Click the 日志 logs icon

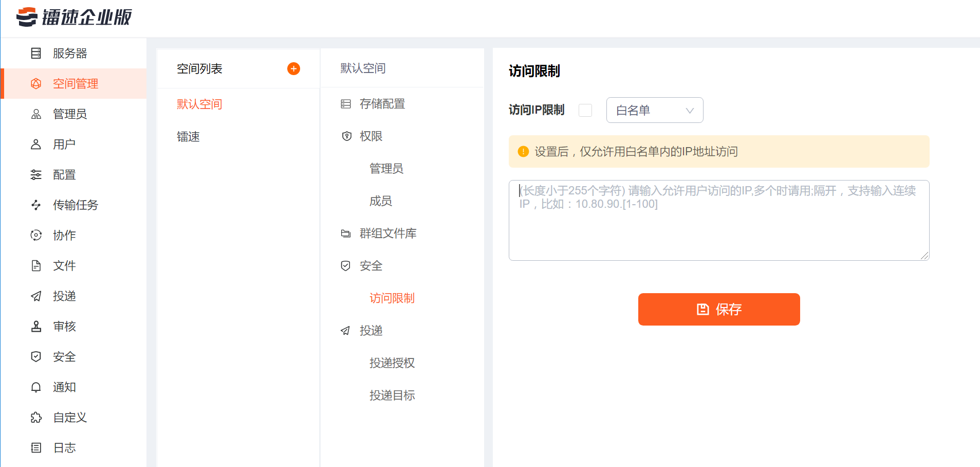[x=36, y=447]
